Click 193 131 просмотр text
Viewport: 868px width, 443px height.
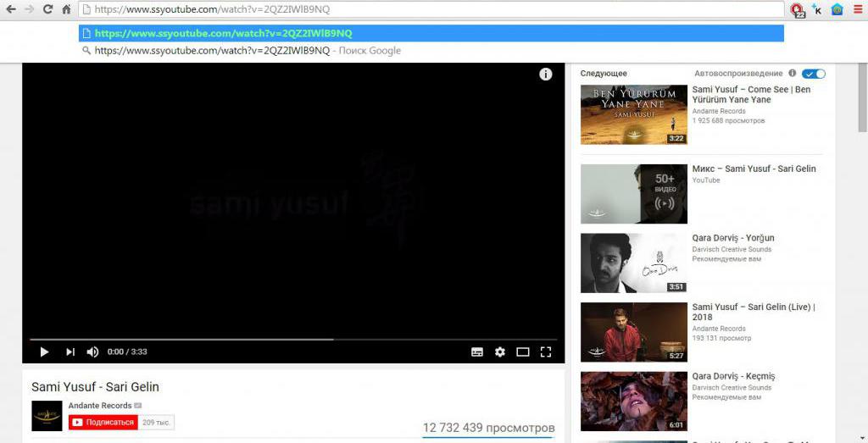[721, 338]
